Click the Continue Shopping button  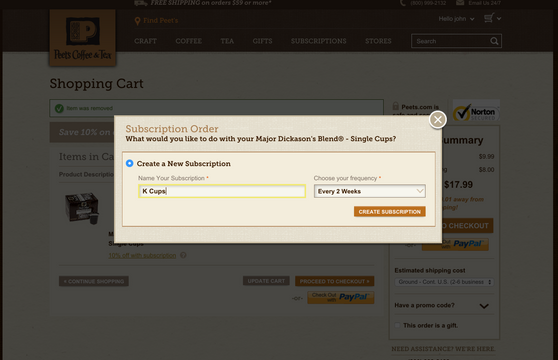tap(94, 281)
